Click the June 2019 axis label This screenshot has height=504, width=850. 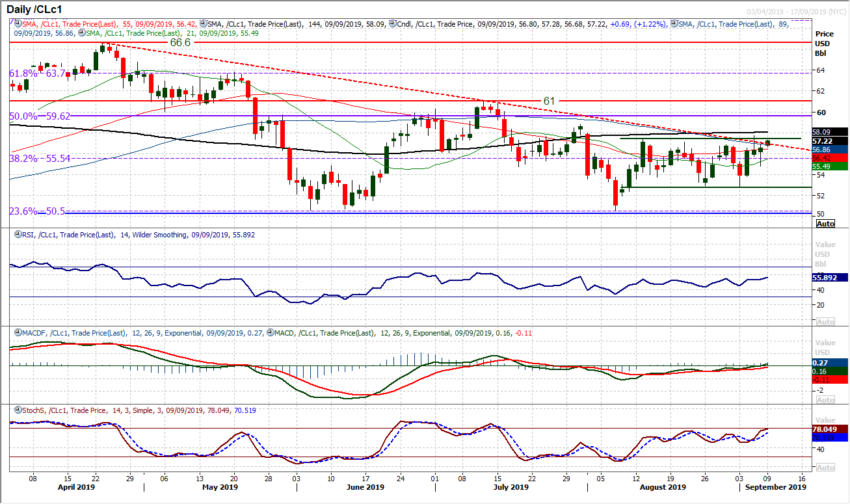[x=365, y=486]
